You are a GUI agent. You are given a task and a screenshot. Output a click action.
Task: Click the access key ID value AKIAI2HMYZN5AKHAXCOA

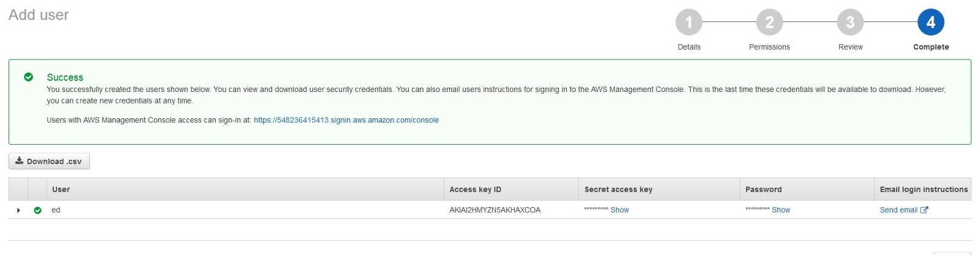point(495,210)
